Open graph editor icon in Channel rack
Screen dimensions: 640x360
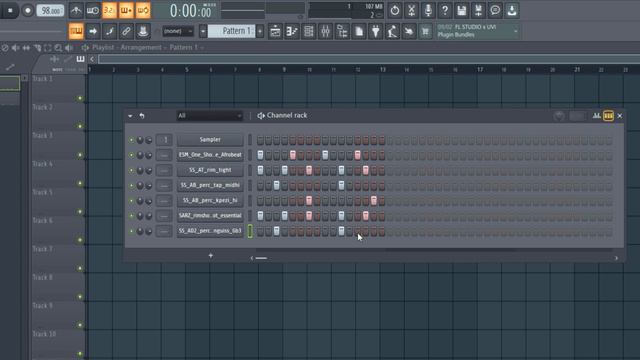(x=596, y=116)
